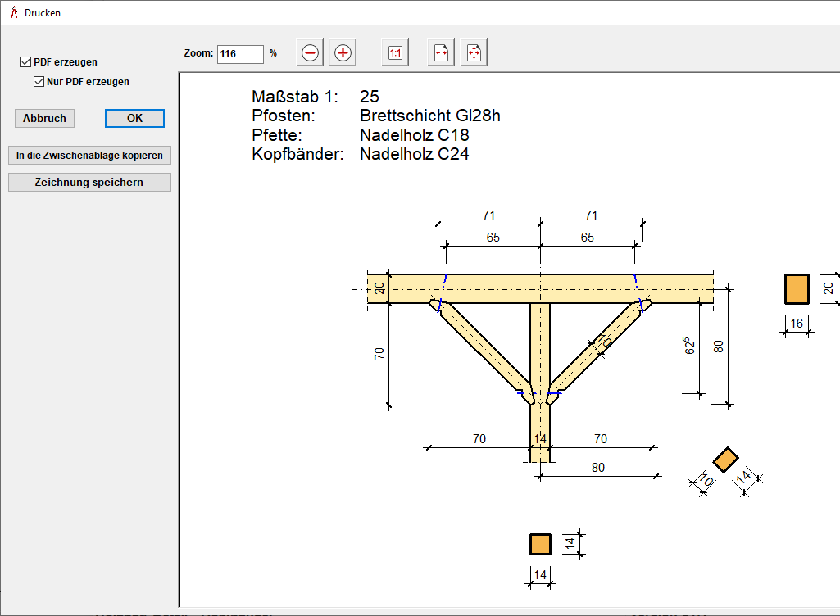This screenshot has width=840, height=616.
Task: Fit page width in preview
Action: click(441, 53)
